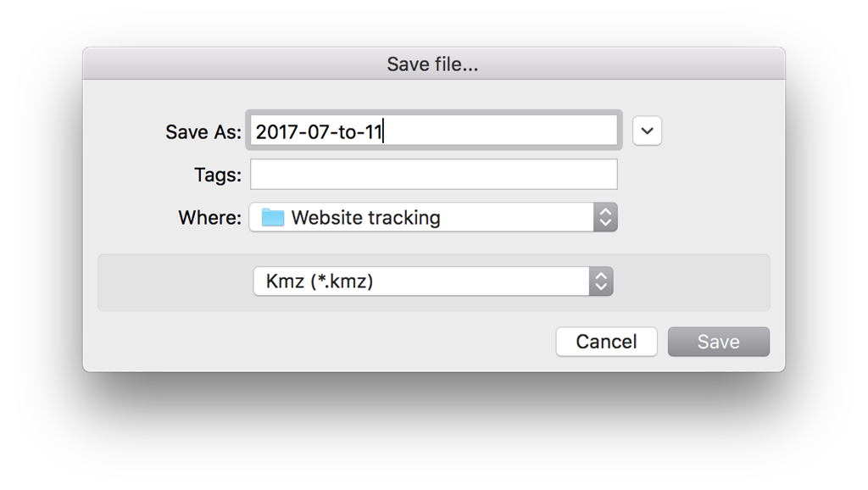Click the "Website tracking" folder name text
This screenshot has width=868, height=490.
coord(365,218)
